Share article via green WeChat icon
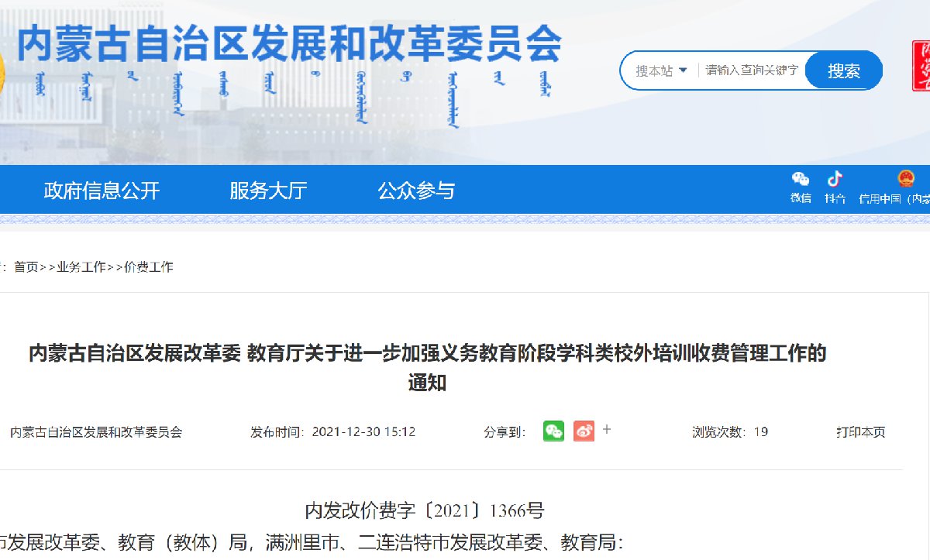The height and width of the screenshot is (560, 930). pos(553,431)
